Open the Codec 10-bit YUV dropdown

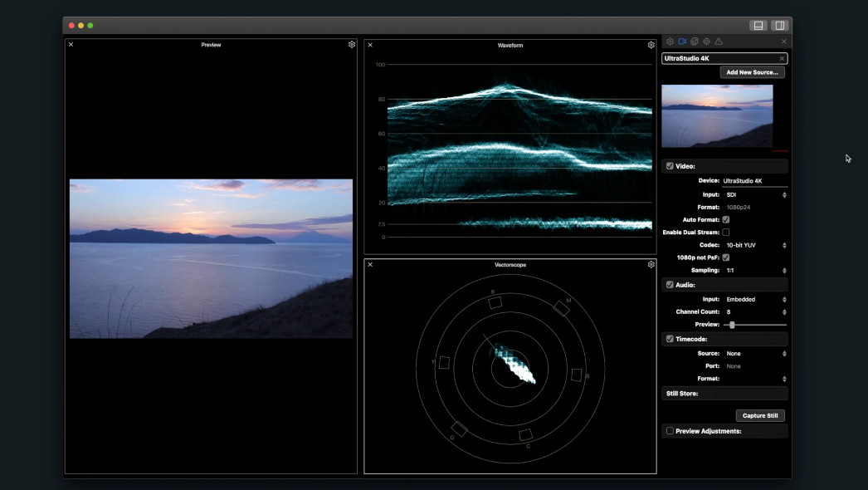click(753, 246)
